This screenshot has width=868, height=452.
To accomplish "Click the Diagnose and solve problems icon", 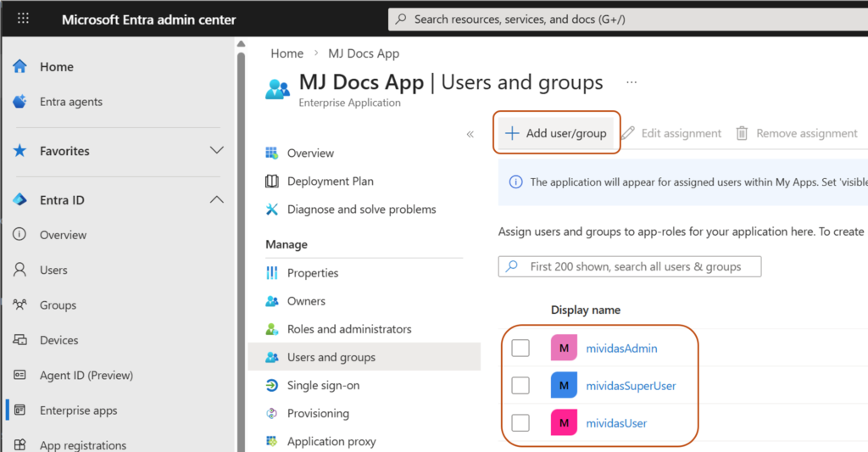I will 272,209.
